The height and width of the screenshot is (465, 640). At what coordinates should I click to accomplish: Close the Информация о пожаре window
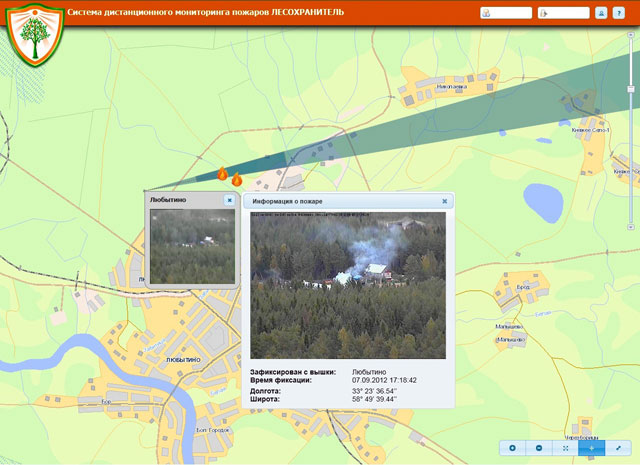click(444, 201)
